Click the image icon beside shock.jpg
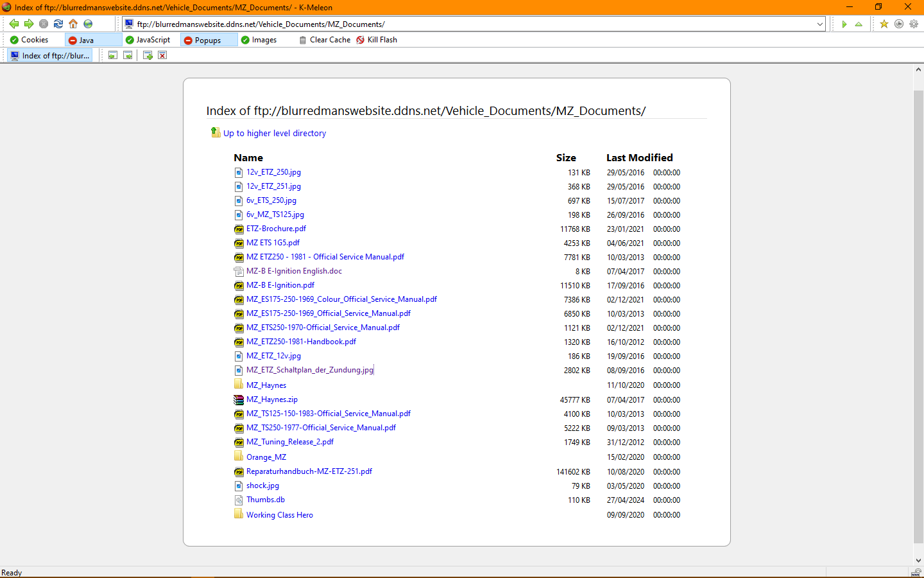Screen dimensions: 924x578 [239, 486]
